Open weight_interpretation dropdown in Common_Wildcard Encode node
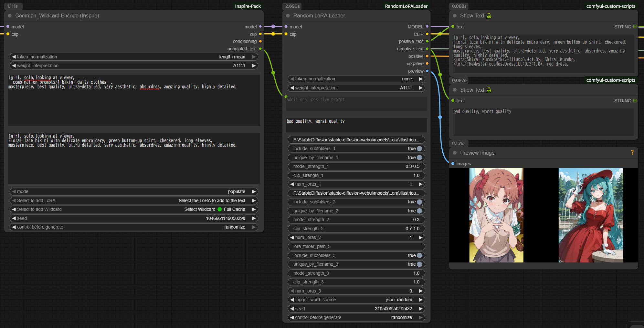Screen dimensions: 644x328 click(134, 66)
